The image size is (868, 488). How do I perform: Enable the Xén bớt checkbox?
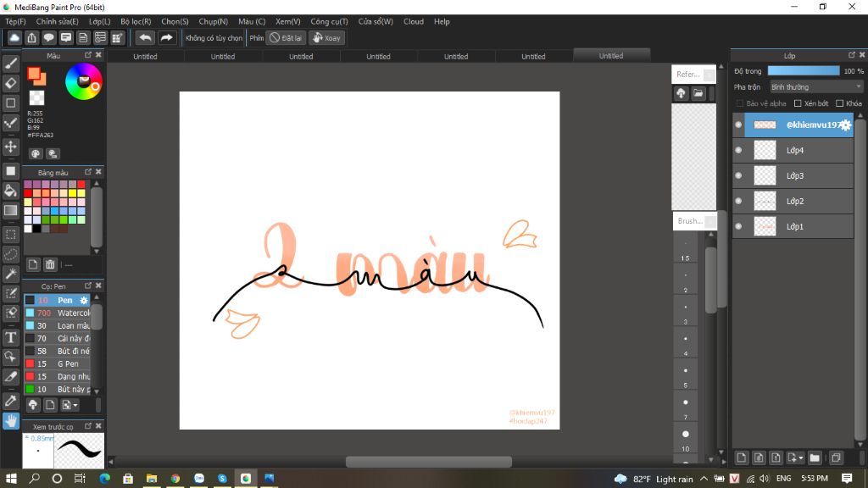(798, 103)
